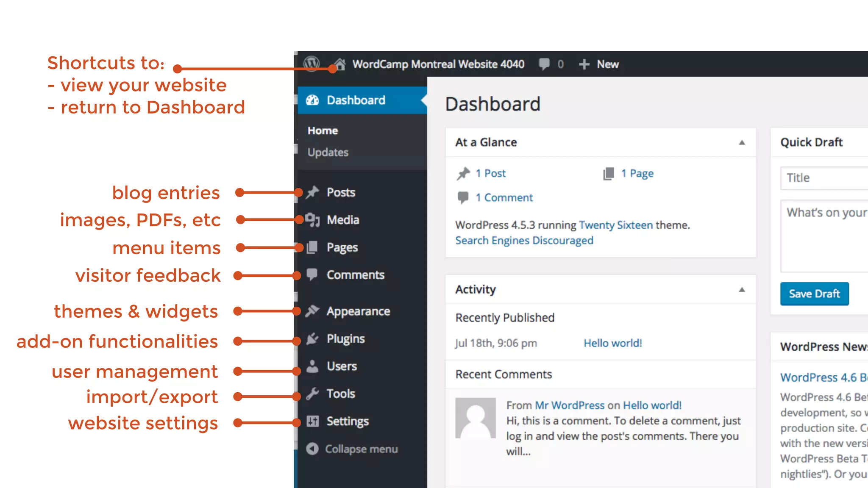Click the WordPress News widget title

pos(824,347)
